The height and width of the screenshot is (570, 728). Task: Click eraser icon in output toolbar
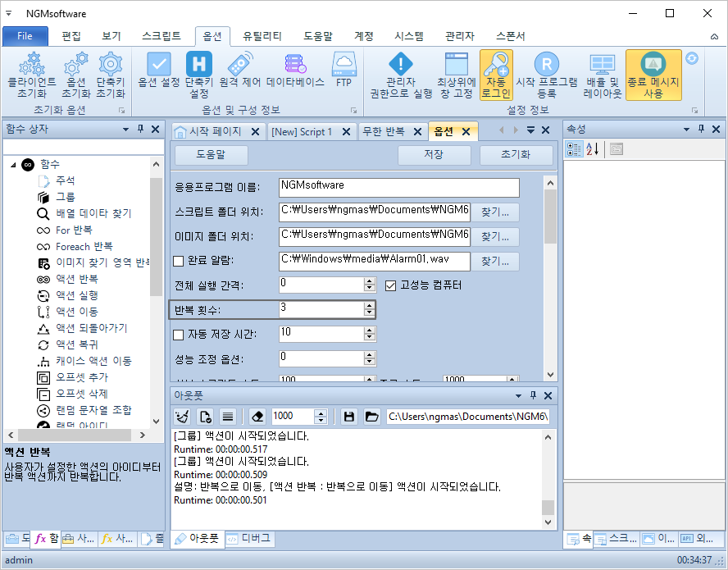click(x=257, y=417)
